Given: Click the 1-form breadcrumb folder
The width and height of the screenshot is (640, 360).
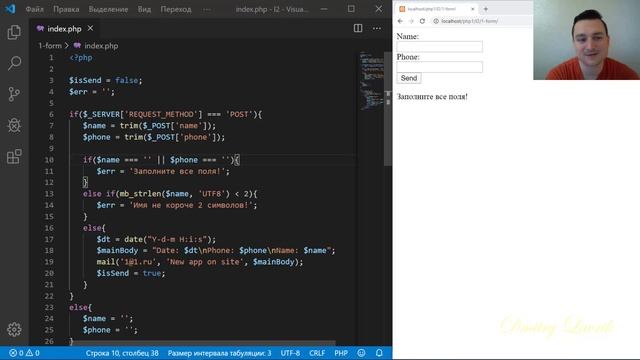Looking at the screenshot, I should tap(50, 46).
